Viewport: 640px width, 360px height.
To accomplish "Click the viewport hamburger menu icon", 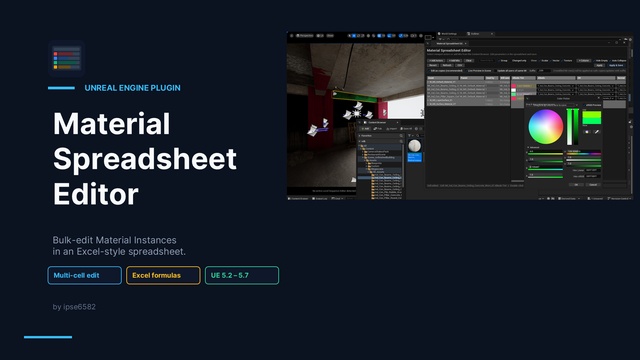I will (291, 36).
